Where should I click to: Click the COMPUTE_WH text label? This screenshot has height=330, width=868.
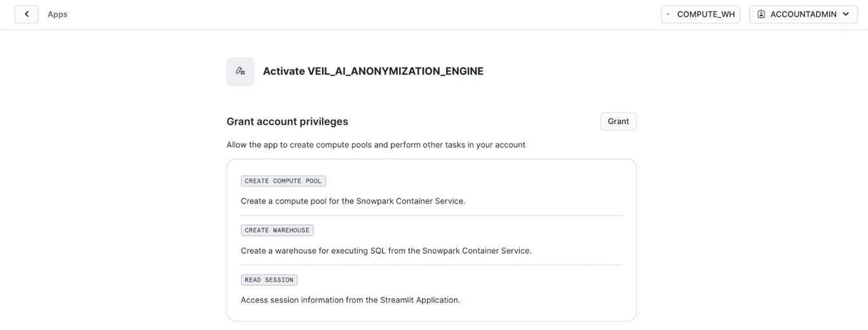[706, 14]
